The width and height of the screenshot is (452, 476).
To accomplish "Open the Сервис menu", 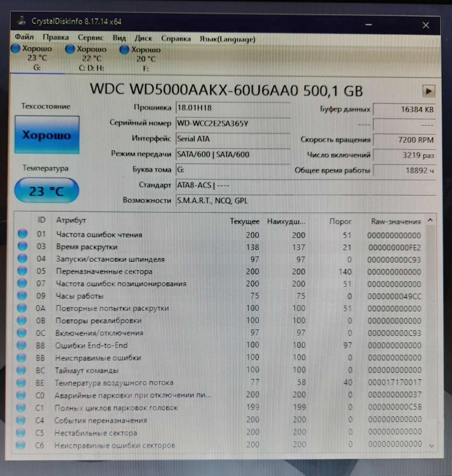I will click(91, 38).
